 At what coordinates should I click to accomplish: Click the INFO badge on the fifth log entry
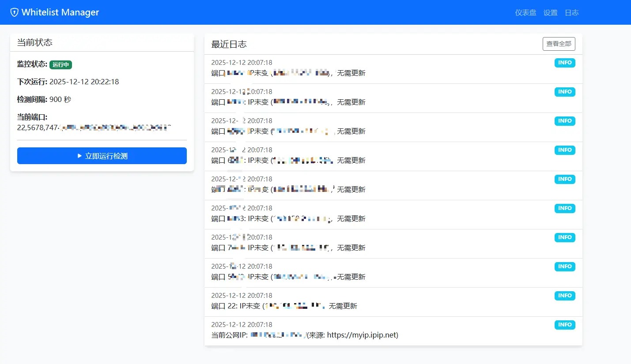pos(565,179)
